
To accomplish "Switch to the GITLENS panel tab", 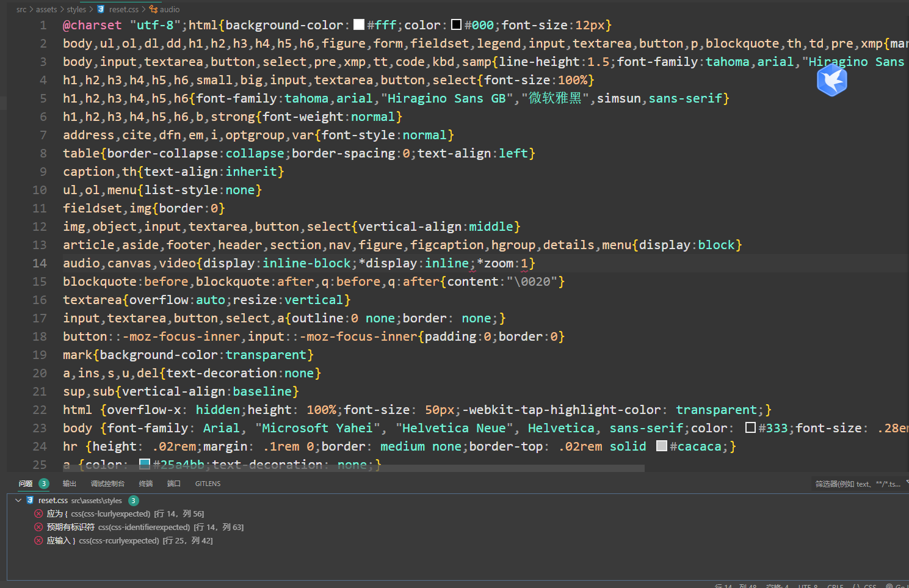I will coord(208,484).
